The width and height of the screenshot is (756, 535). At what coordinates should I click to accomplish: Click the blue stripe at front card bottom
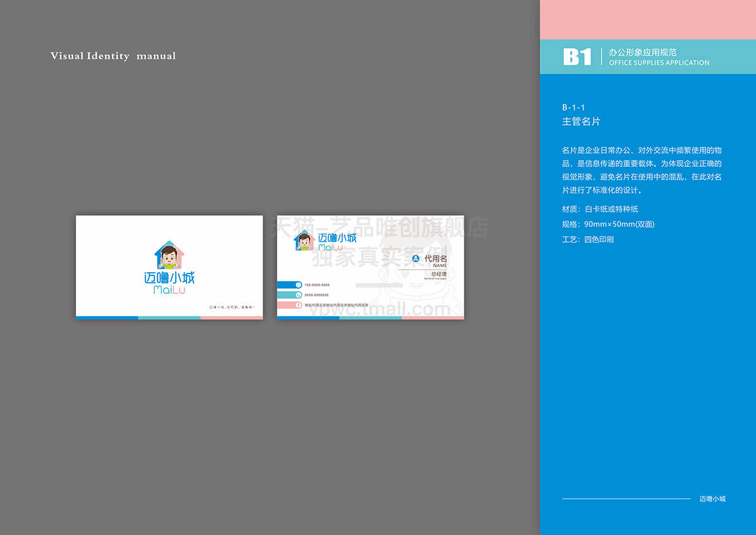click(x=107, y=318)
